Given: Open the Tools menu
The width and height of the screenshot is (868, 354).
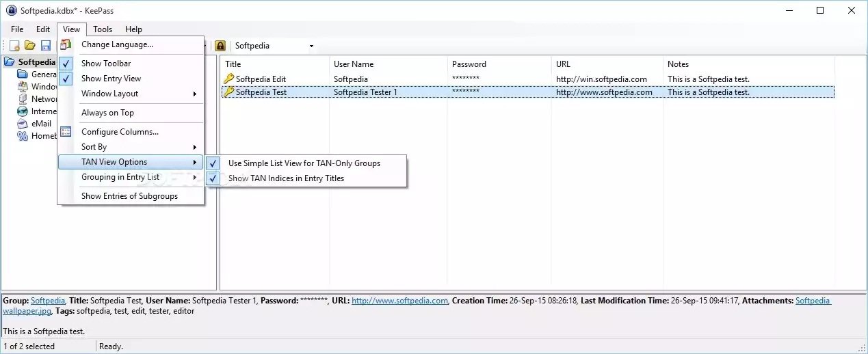Looking at the screenshot, I should [x=103, y=29].
